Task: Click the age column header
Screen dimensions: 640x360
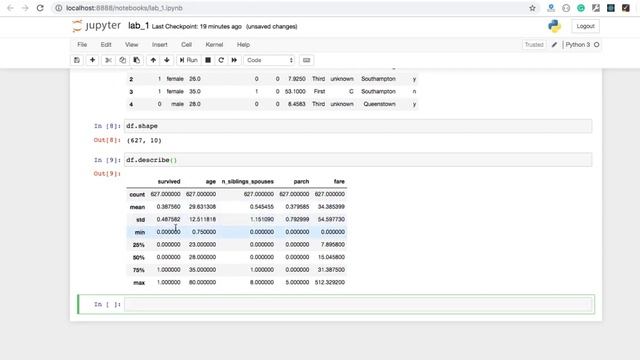Action: coord(211,182)
